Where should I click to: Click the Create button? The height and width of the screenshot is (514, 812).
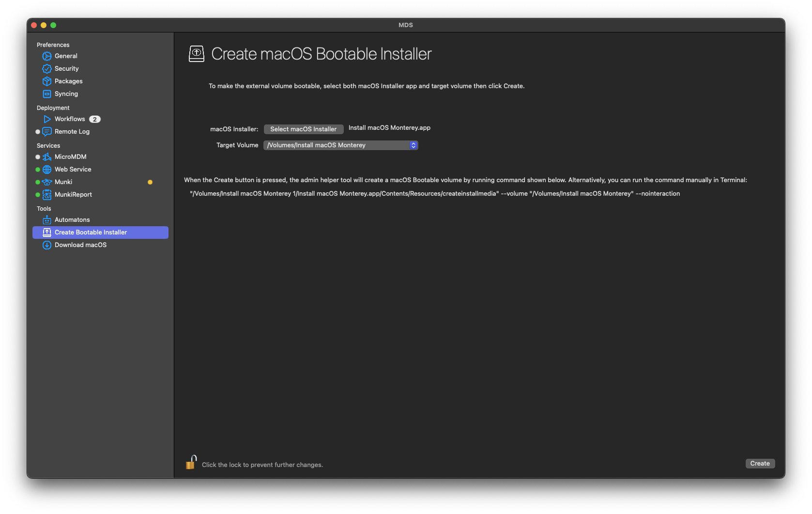(x=760, y=464)
